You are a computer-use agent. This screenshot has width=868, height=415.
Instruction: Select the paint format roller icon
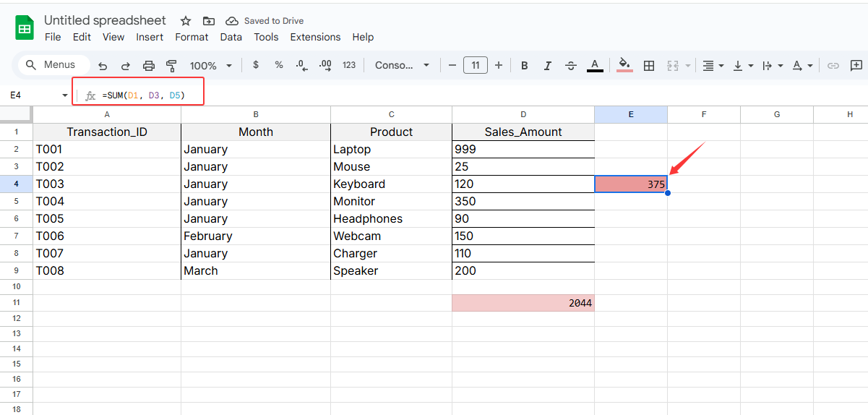[x=171, y=66]
